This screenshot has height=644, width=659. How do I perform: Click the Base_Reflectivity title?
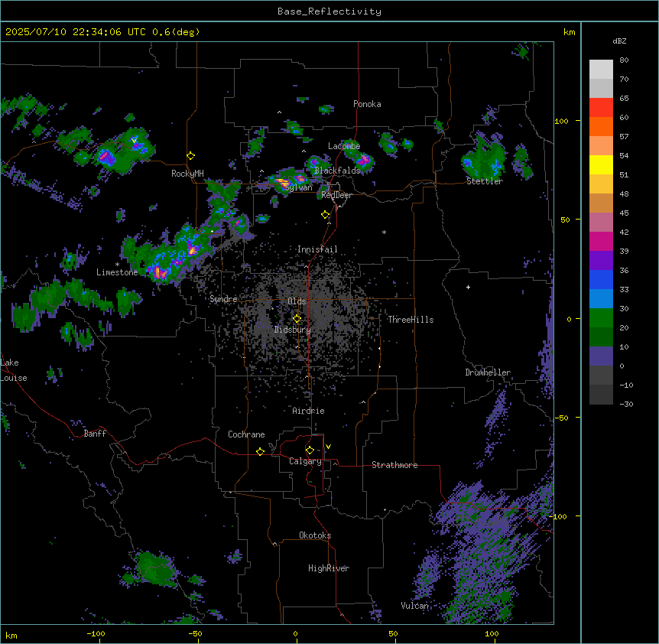point(329,11)
